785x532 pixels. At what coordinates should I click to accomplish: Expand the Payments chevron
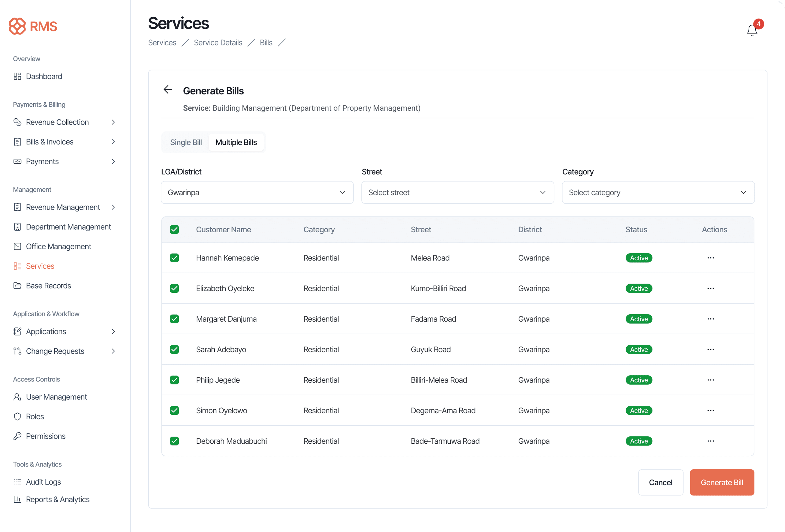click(114, 162)
